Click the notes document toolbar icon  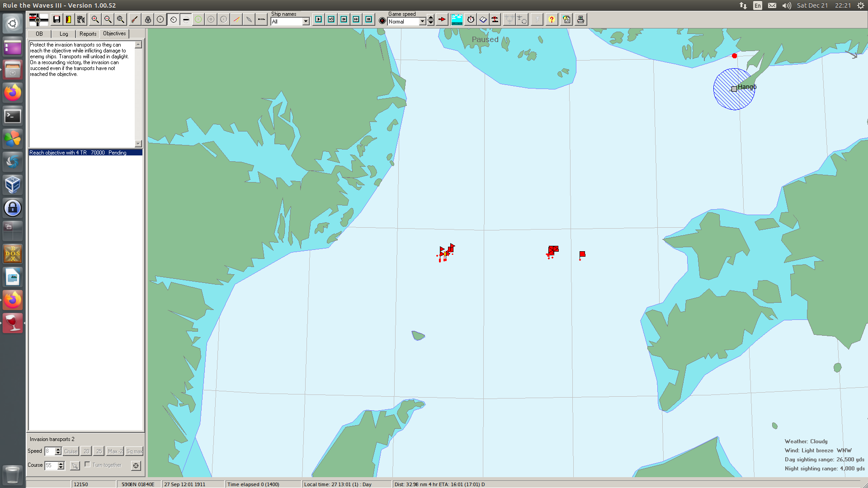566,19
